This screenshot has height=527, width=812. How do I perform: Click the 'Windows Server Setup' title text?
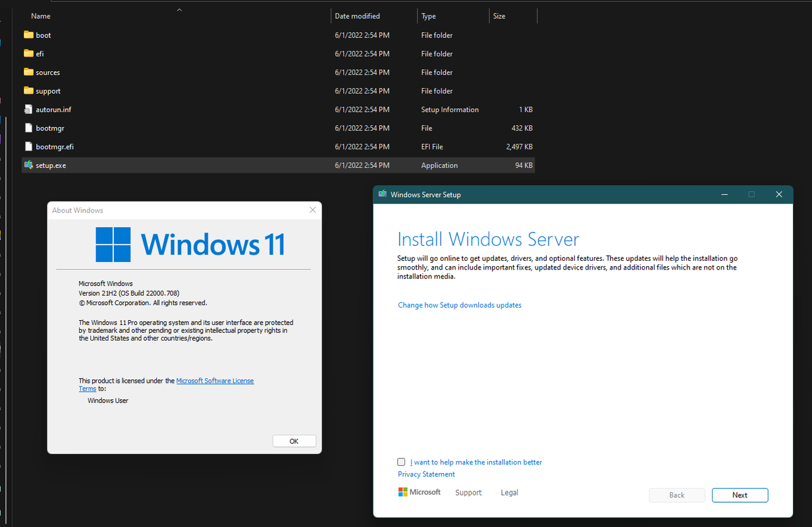(x=425, y=194)
